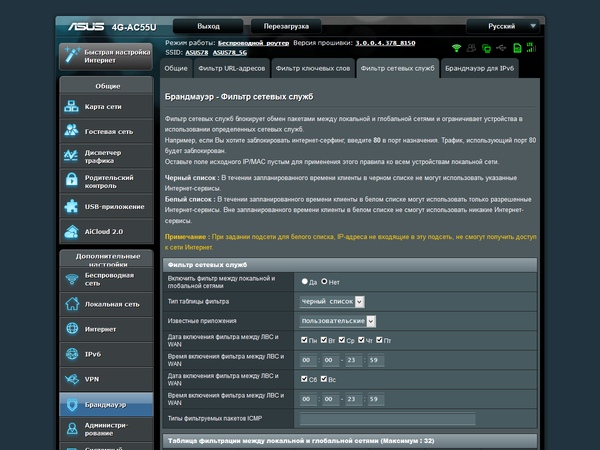The image size is (600, 450).
Task: Click weekday start hour field
Action: pyautogui.click(x=308, y=360)
